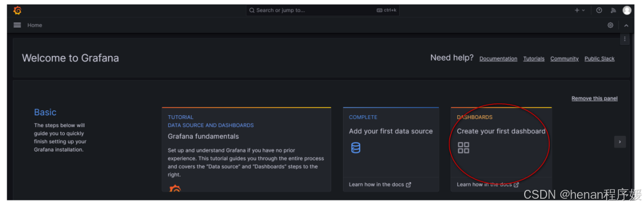The image size is (644, 206).
Task: Click the database icon in data source card
Action: tap(356, 148)
